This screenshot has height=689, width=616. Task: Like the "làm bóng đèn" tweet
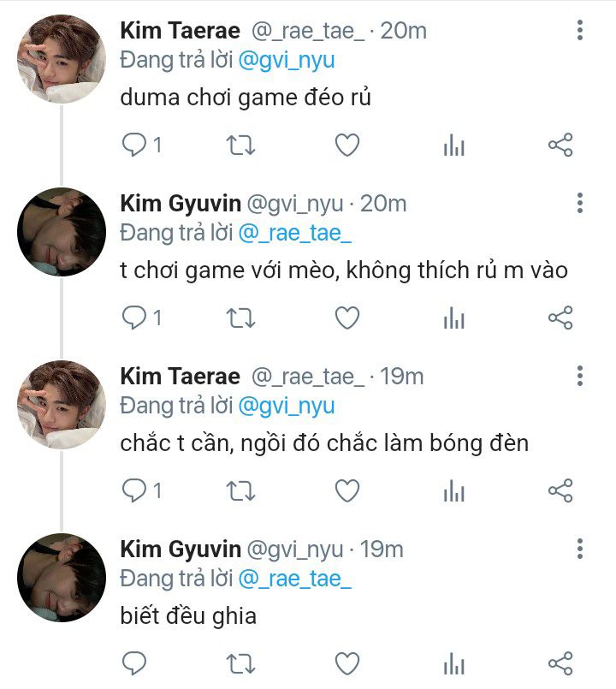point(346,490)
